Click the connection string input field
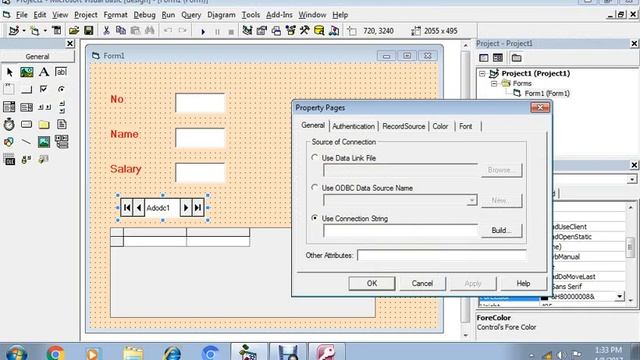 (x=400, y=231)
